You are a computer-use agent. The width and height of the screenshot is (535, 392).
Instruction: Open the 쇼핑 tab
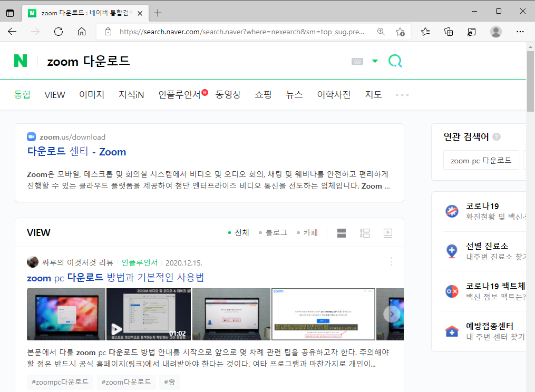click(264, 94)
